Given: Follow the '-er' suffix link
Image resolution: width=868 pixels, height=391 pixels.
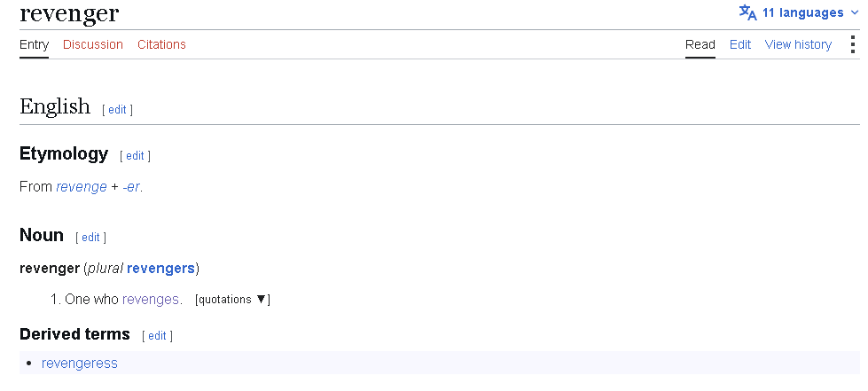Looking at the screenshot, I should 131,187.
